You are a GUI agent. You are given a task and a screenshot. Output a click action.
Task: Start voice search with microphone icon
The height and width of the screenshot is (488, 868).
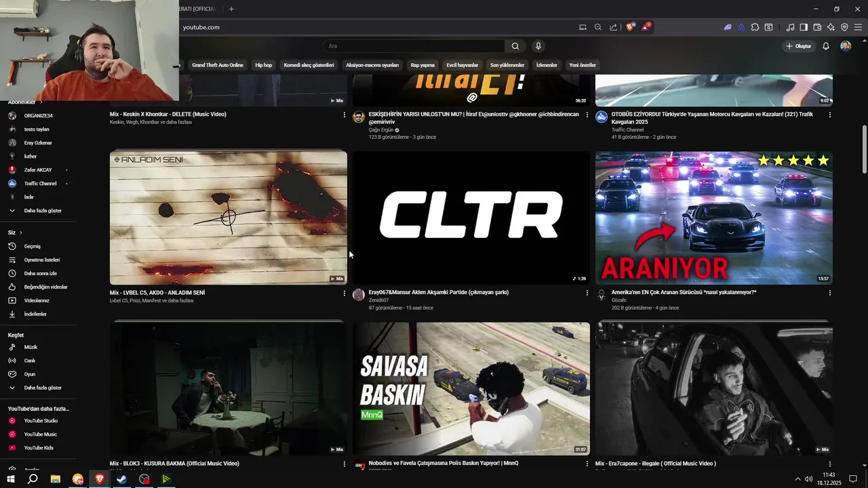pos(538,46)
